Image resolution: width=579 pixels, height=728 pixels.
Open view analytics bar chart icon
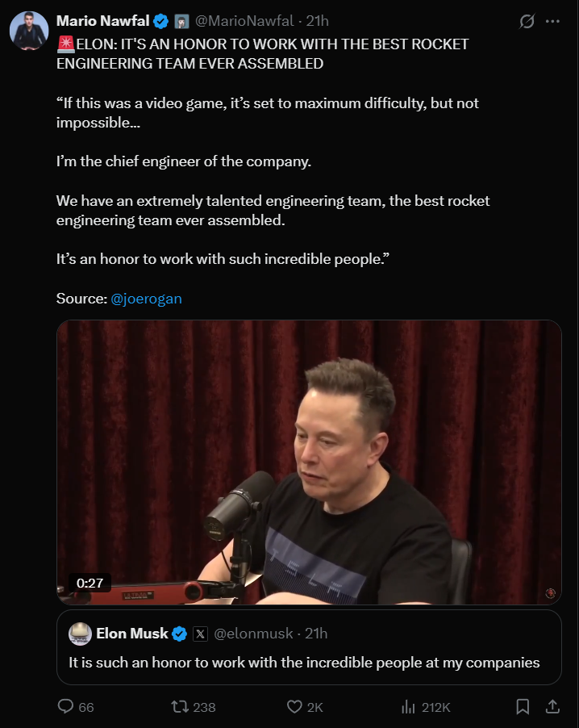point(409,706)
